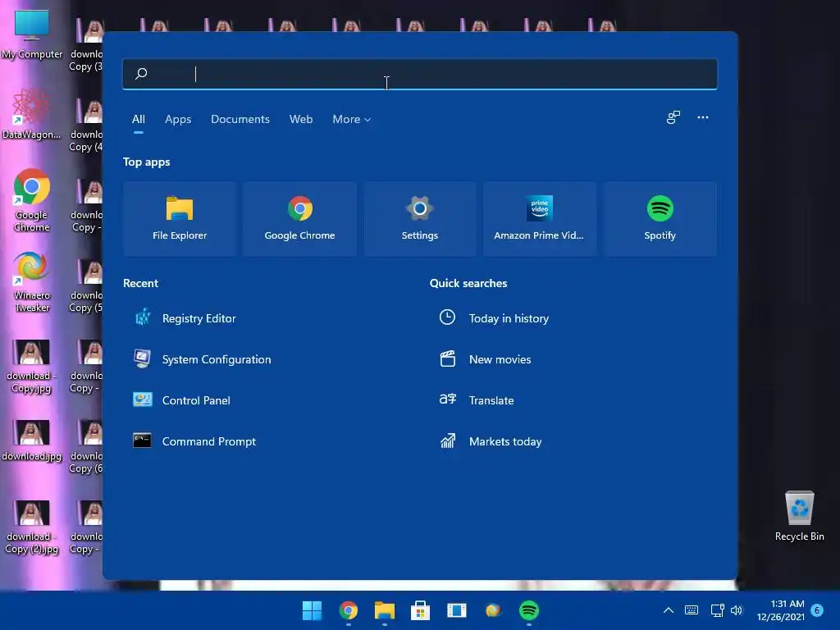
Task: Launch Google Chrome from Top apps
Action: point(299,218)
